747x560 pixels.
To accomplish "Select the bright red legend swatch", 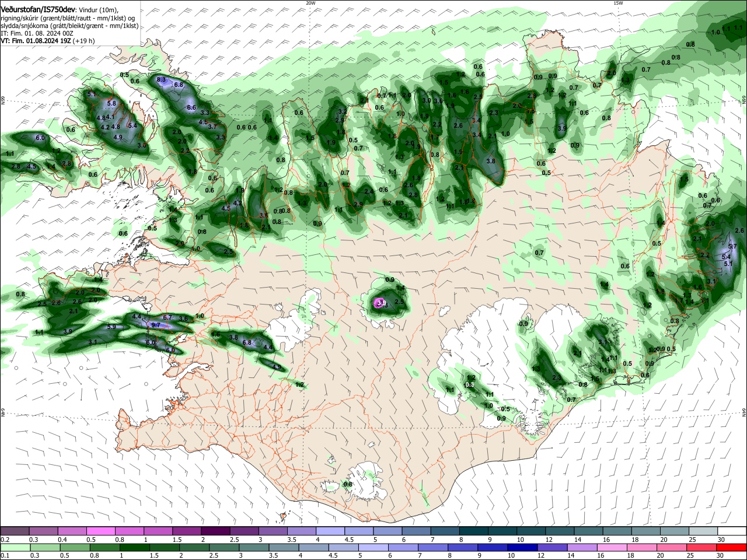I will tap(731, 547).
